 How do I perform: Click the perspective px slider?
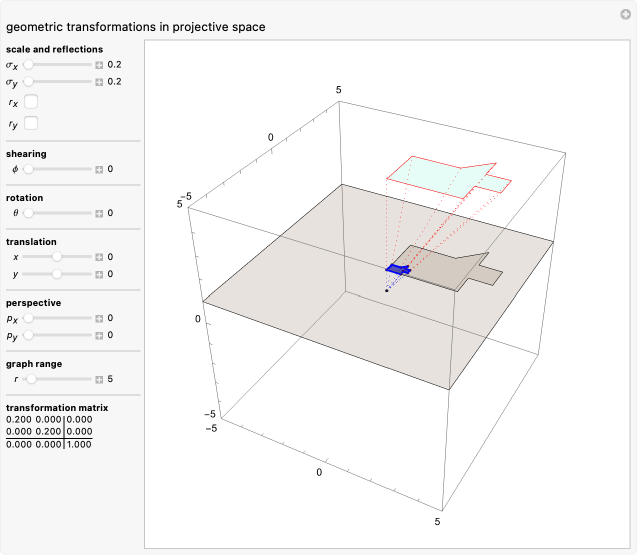coord(57,318)
